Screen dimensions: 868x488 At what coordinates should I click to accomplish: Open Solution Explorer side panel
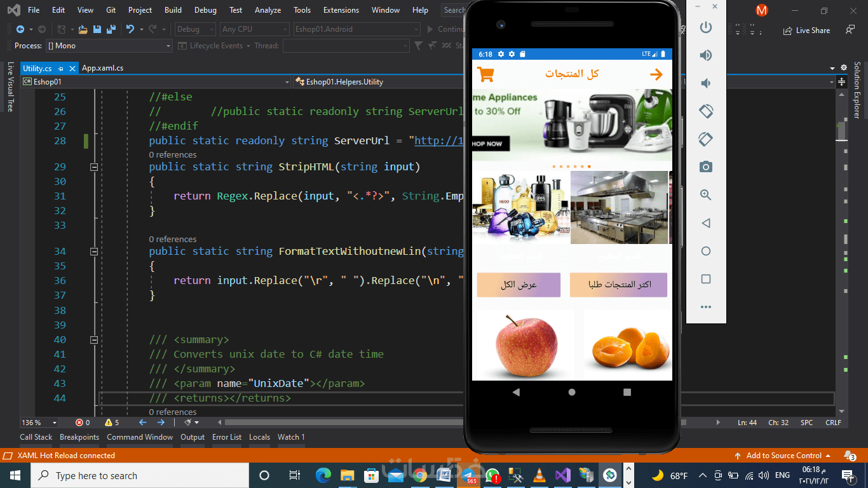click(x=857, y=90)
